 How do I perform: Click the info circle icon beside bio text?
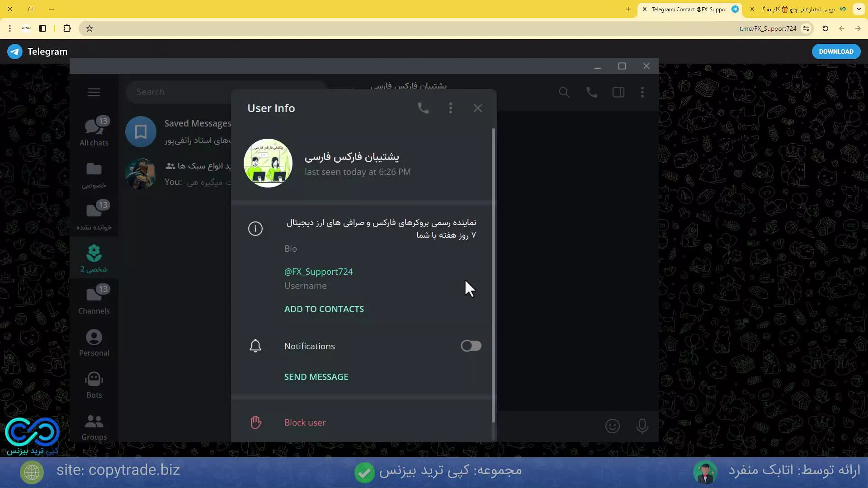click(x=255, y=228)
